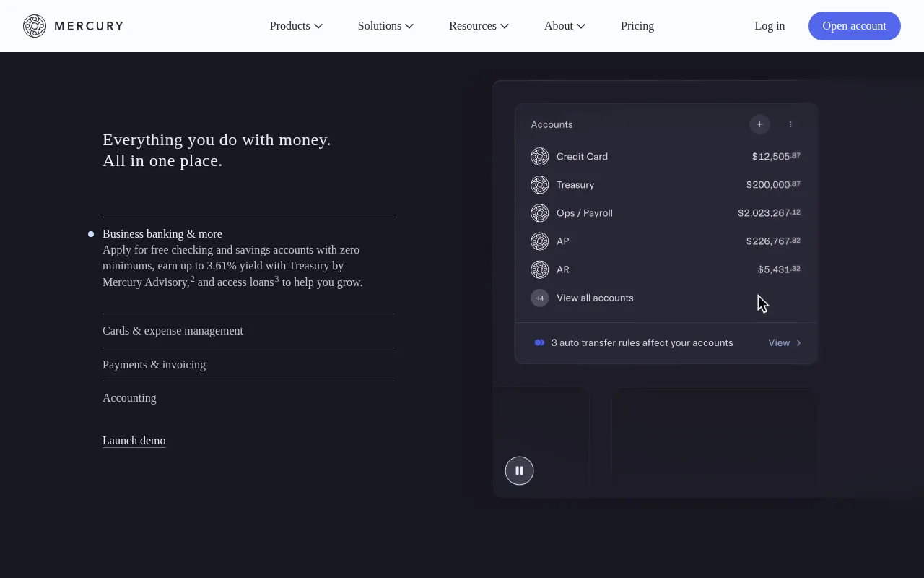924x578 pixels.
Task: Click the Ops / Payroll balance $2,023,267
Action: (769, 212)
